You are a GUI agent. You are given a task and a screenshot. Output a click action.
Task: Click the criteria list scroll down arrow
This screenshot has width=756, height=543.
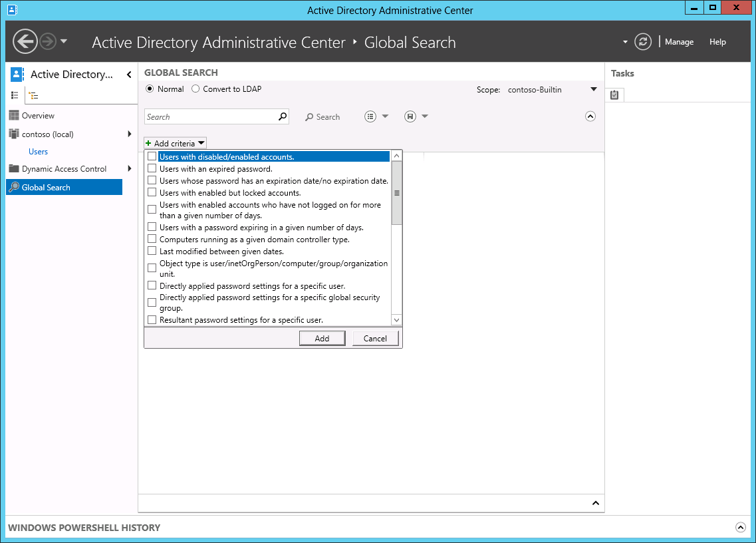tap(397, 320)
